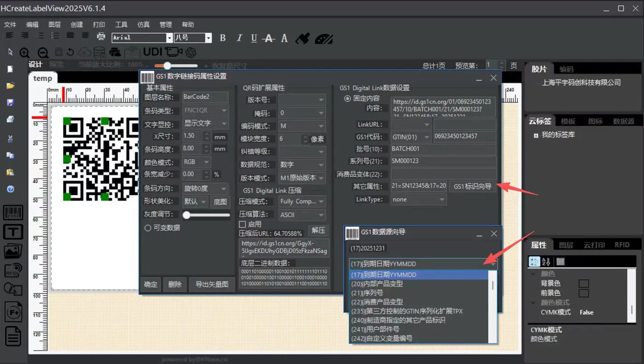Enable the 启用 compression checkbox

tap(242, 225)
